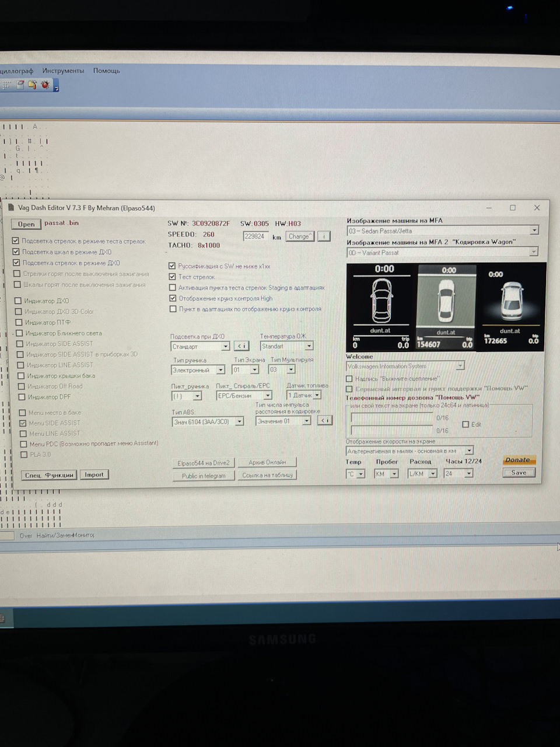560x747 pixels.
Task: Click the Import button
Action: [x=94, y=474]
